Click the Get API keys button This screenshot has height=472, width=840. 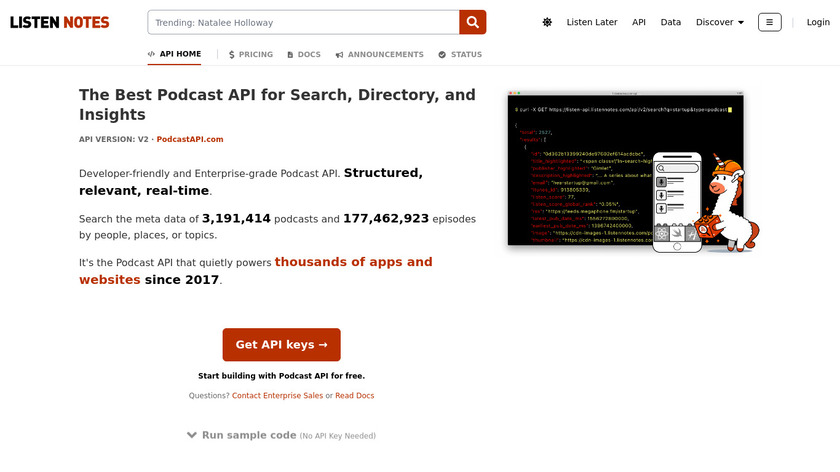point(281,344)
